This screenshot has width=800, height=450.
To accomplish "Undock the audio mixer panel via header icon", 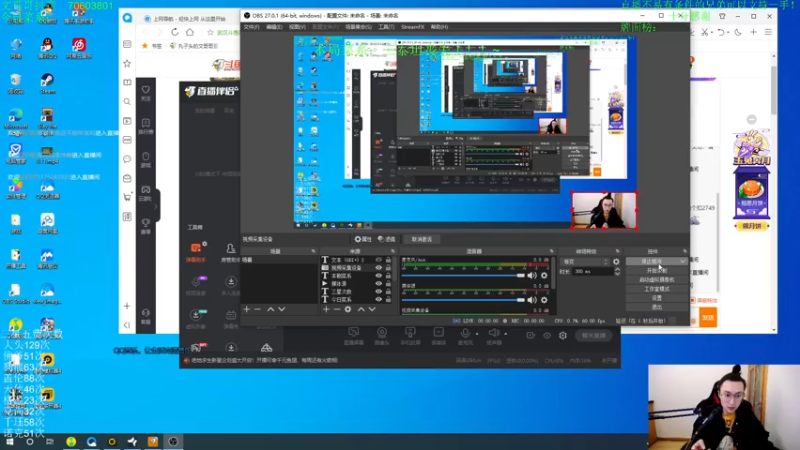I will pos(552,251).
